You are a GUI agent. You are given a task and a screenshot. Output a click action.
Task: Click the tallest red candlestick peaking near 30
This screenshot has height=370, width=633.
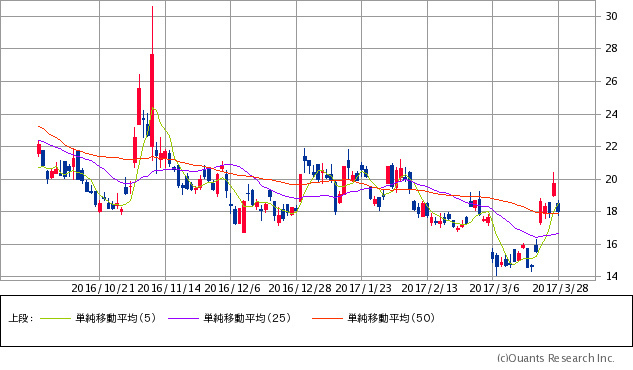152,100
